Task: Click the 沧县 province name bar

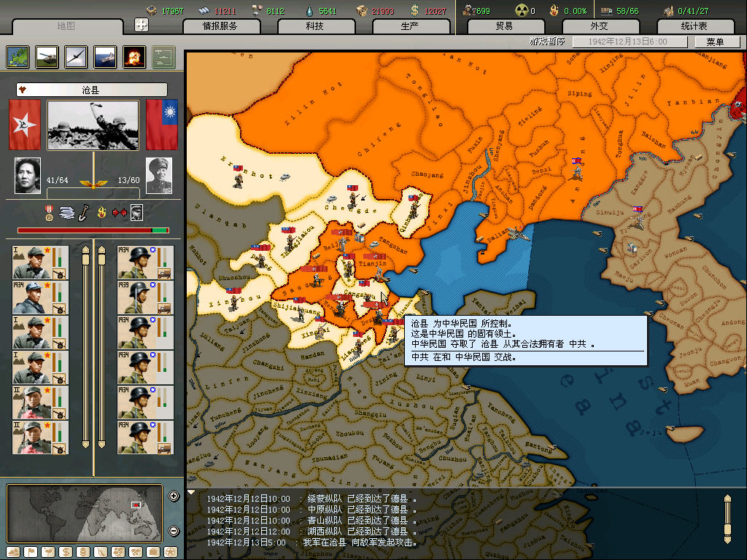Action: (91, 90)
